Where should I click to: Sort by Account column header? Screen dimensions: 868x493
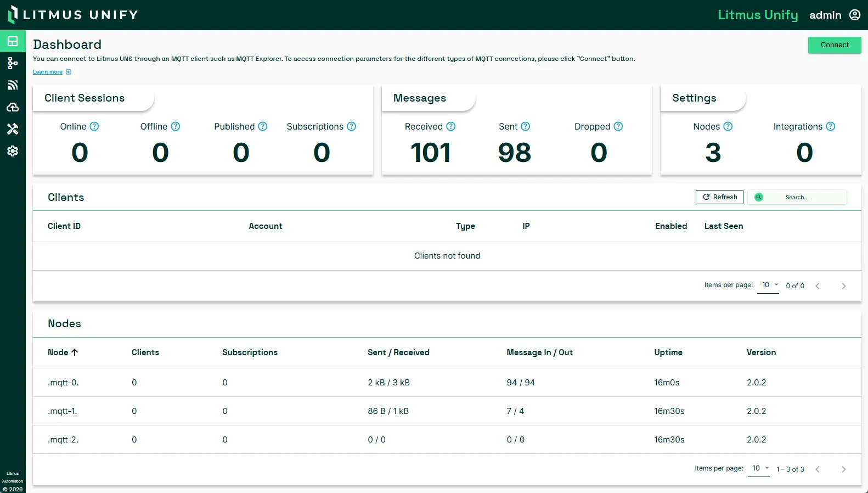click(x=266, y=226)
